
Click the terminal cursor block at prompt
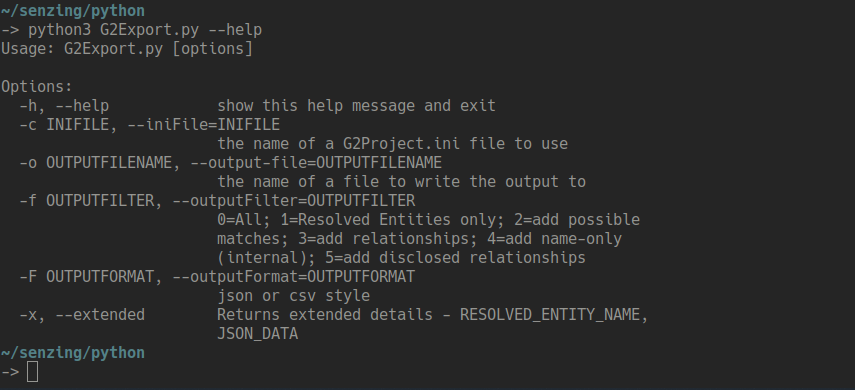tap(32, 372)
